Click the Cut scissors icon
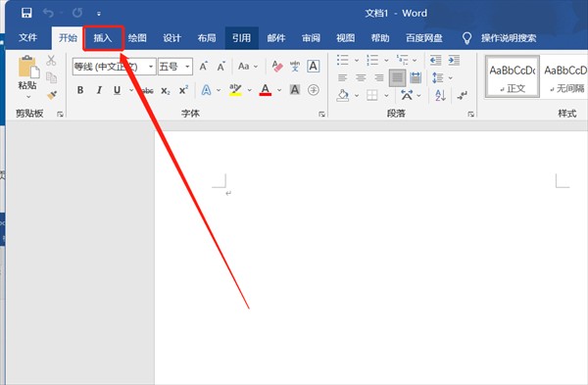 click(x=51, y=60)
